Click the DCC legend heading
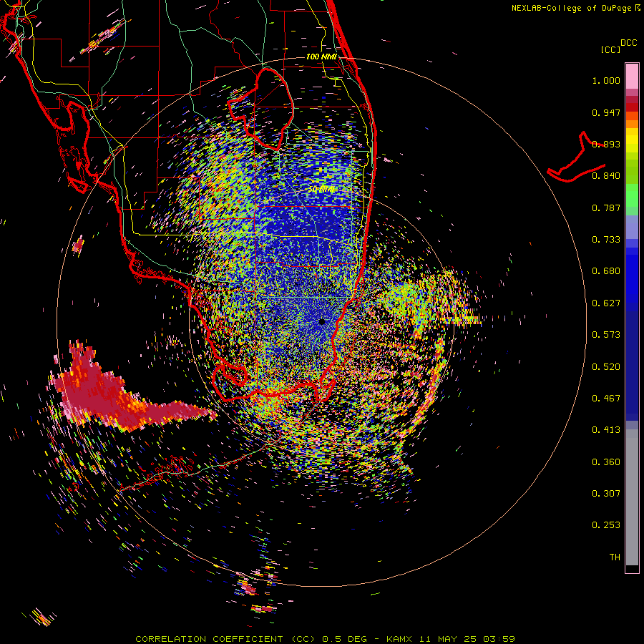Image resolution: width=644 pixels, height=644 pixels. pyautogui.click(x=629, y=43)
